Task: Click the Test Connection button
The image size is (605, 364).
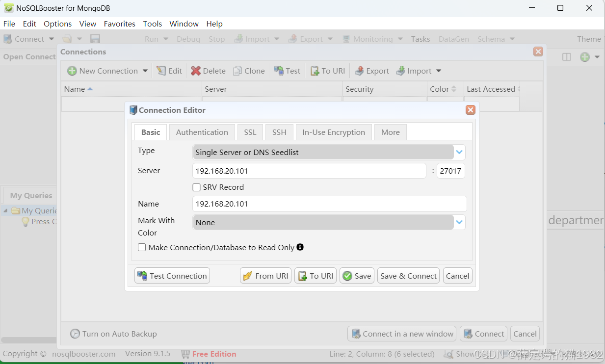Action: tap(172, 276)
